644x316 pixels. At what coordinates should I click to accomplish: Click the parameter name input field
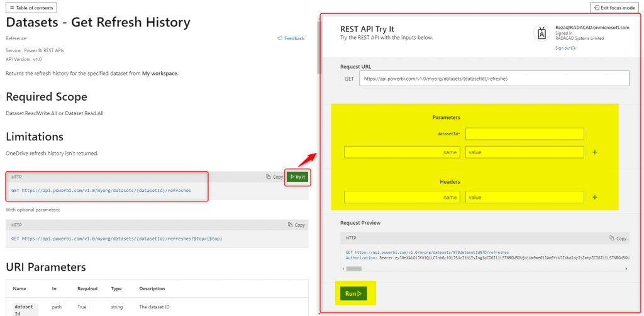402,152
